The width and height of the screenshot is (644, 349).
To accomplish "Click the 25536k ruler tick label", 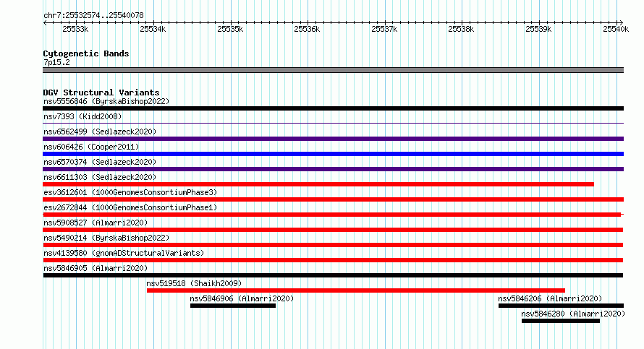I will 307,29.
